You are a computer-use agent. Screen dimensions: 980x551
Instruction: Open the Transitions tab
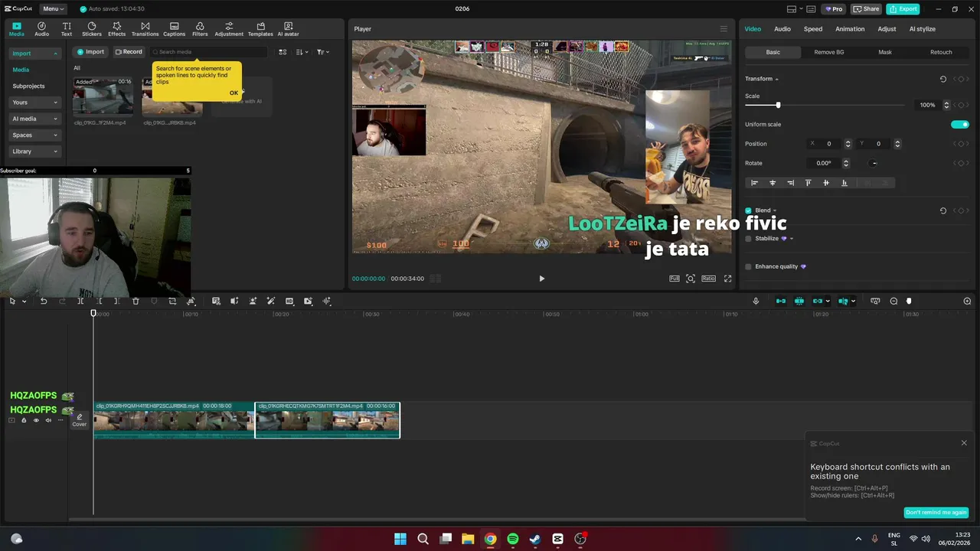(x=145, y=29)
